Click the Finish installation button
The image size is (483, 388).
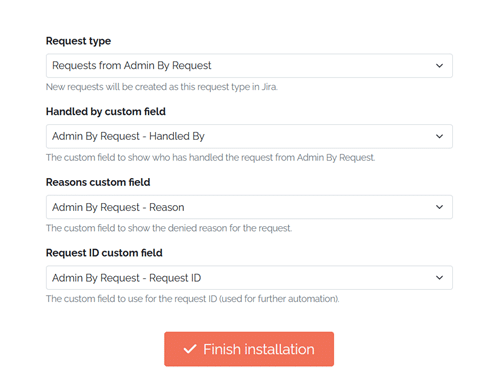pyautogui.click(x=249, y=349)
